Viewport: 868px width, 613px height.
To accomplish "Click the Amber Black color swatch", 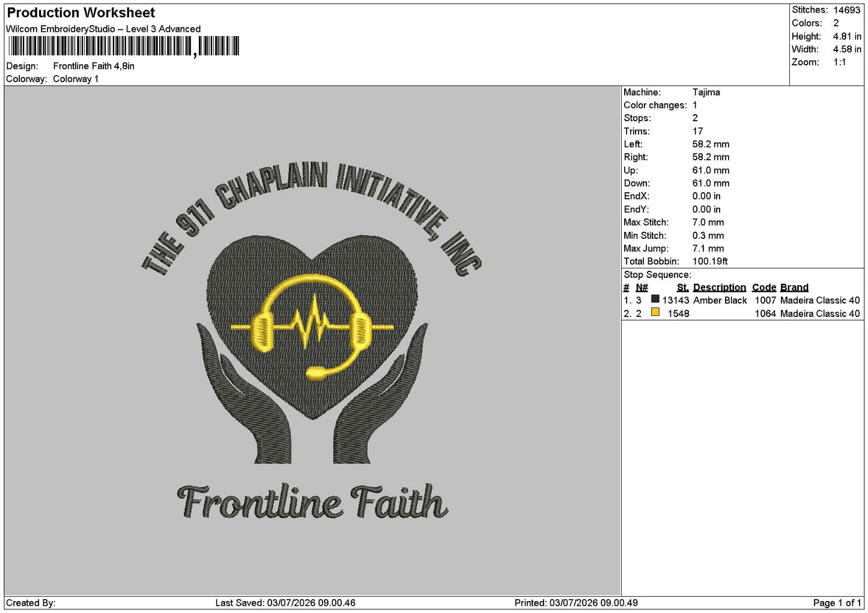I will click(655, 299).
